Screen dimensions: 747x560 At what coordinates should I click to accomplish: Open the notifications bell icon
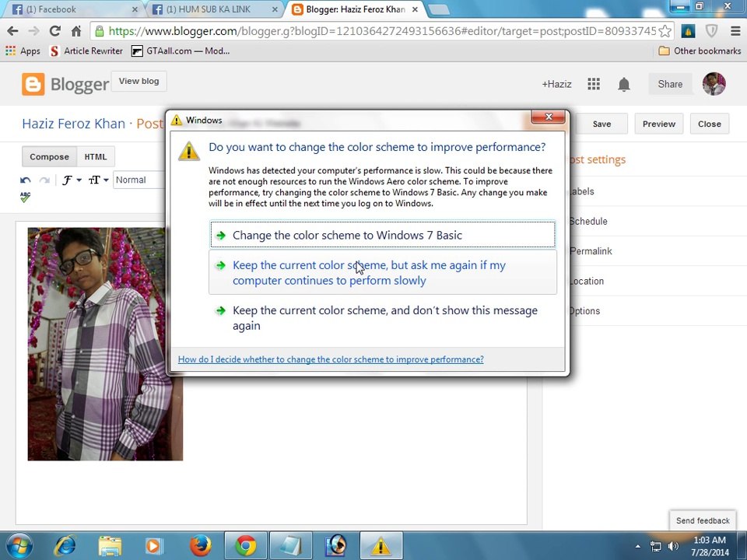623,84
